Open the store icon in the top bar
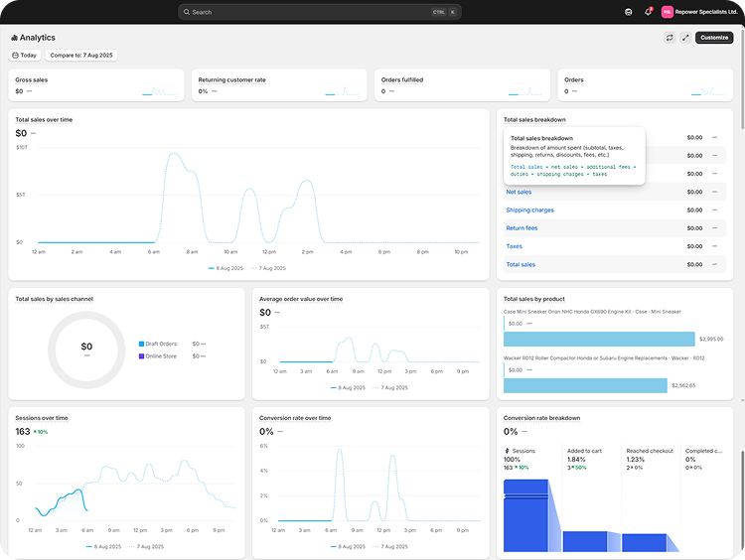Screen dimensions: 745x560 (628, 12)
